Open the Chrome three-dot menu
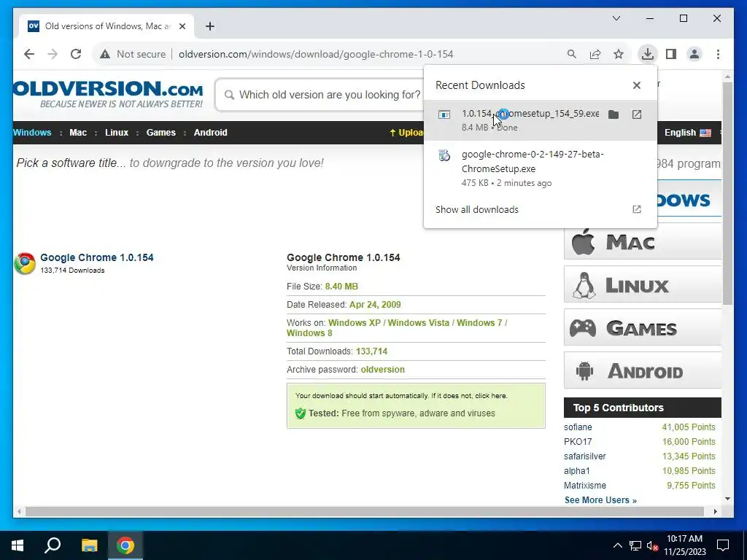Image resolution: width=747 pixels, height=560 pixels. [718, 54]
